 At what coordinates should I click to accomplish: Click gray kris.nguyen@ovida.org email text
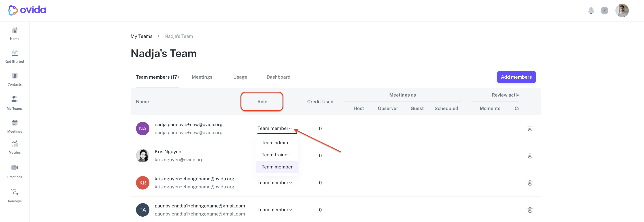point(179,160)
